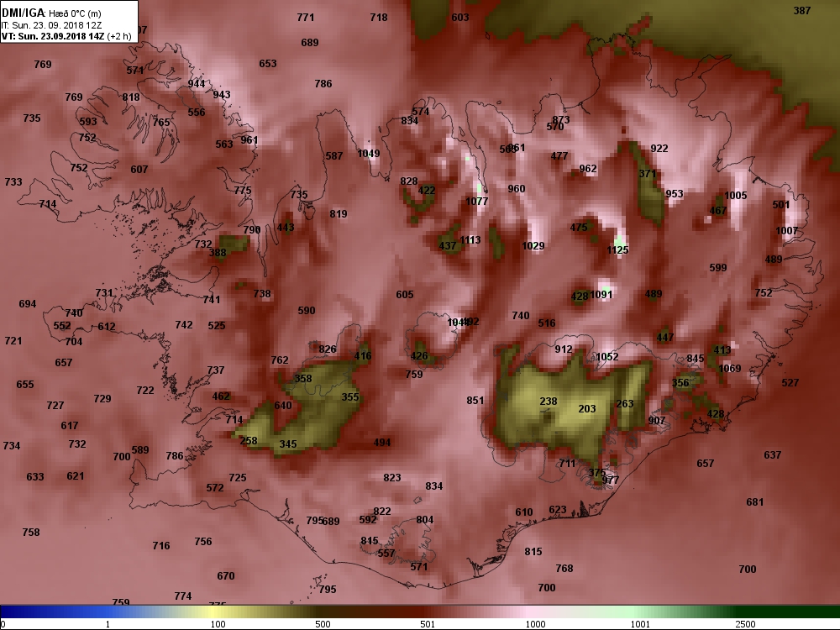
Task: Click the 387 value in the top right
Action: [x=802, y=11]
